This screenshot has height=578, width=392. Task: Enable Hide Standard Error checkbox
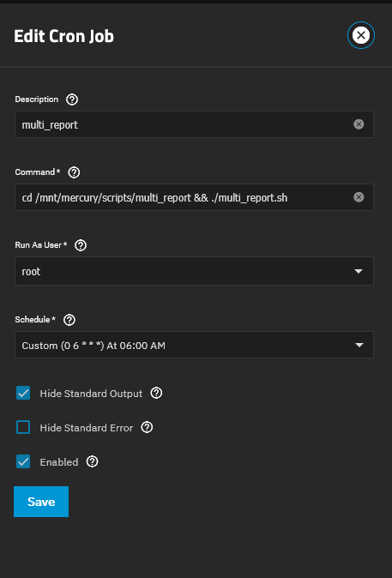pyautogui.click(x=23, y=427)
